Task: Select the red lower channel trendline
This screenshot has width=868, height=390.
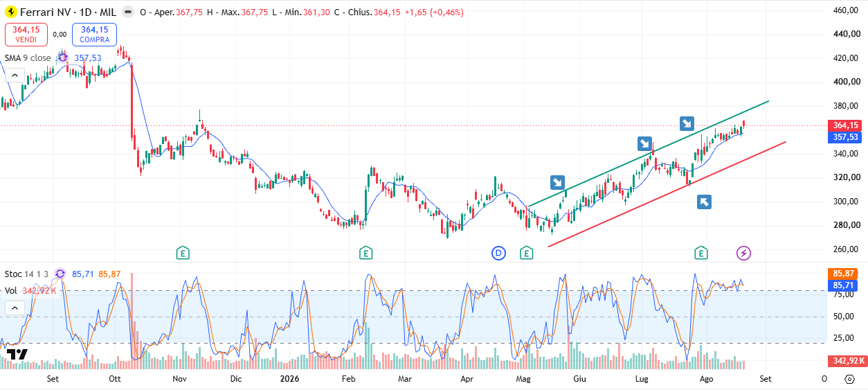Action: point(668,193)
